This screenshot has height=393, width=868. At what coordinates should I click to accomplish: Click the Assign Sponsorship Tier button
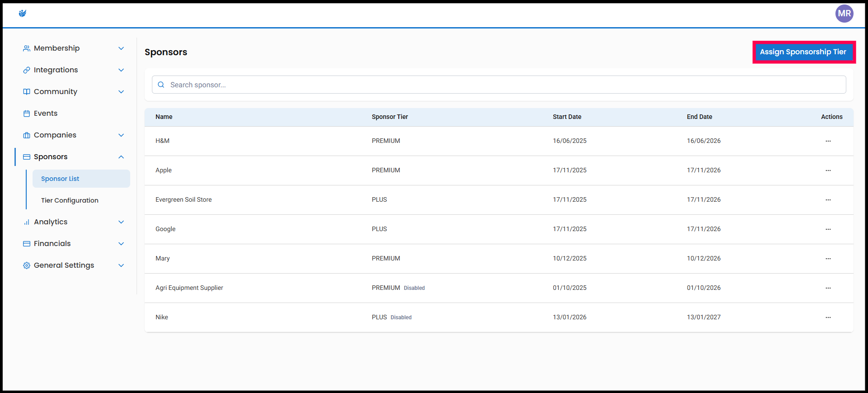pyautogui.click(x=803, y=52)
